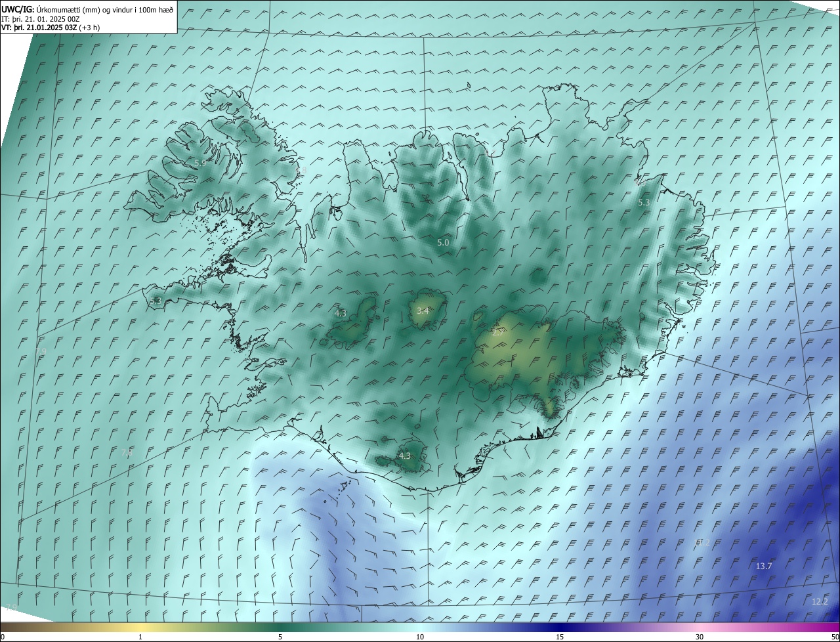This screenshot has height=642, width=840.
Task: Click the 3.4 value on Hofsjökull glacier
Action: [423, 310]
